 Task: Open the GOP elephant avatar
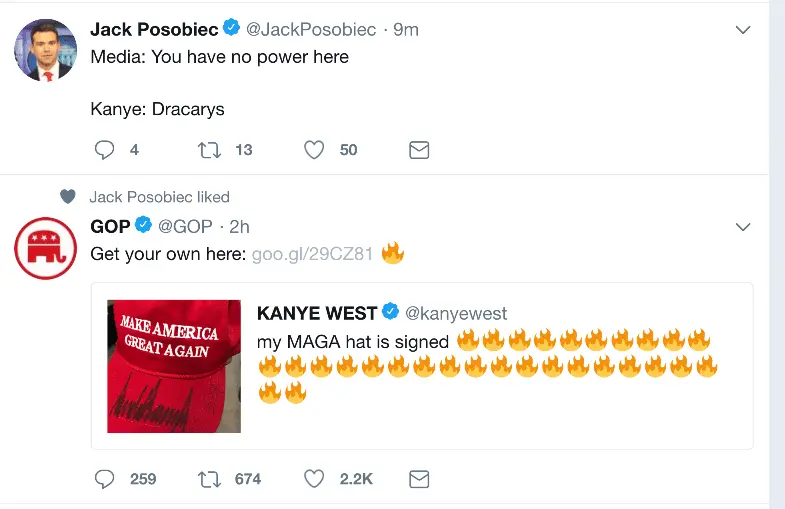pyautogui.click(x=45, y=248)
